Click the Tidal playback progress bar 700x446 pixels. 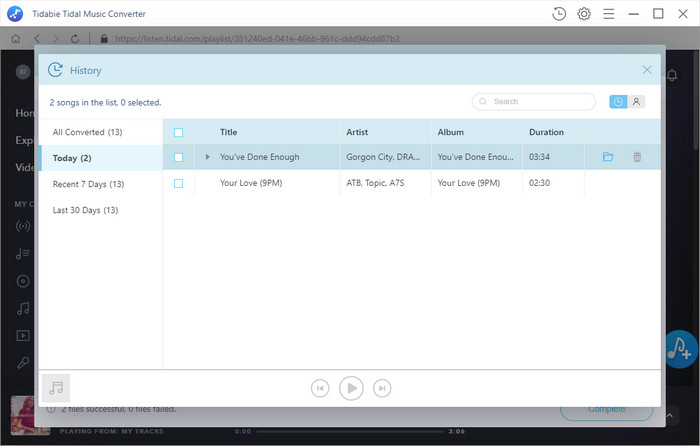pos(349,432)
